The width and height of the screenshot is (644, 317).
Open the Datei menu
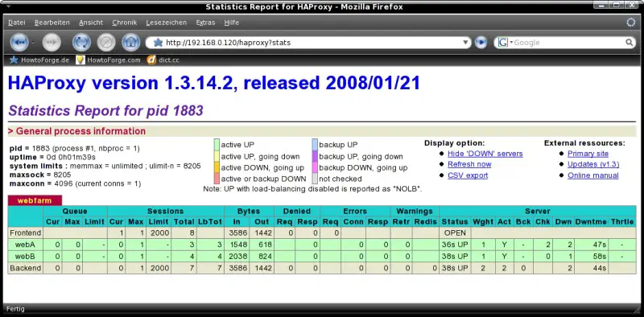(x=16, y=23)
